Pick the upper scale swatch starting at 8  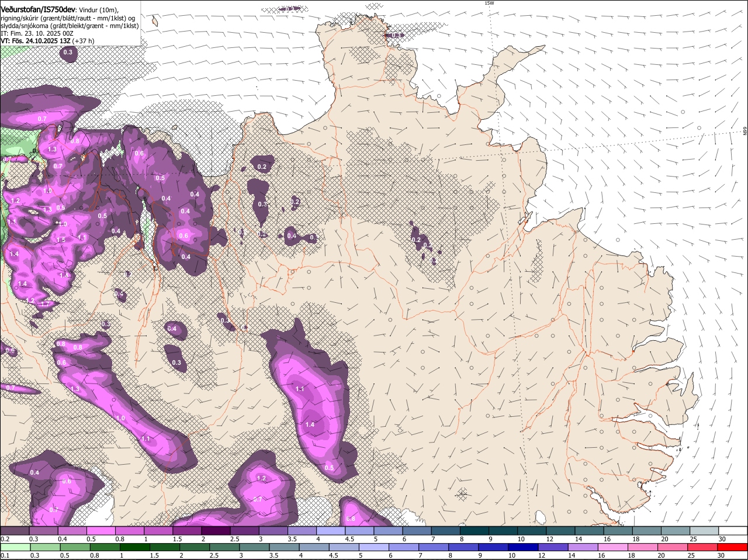pos(475,531)
